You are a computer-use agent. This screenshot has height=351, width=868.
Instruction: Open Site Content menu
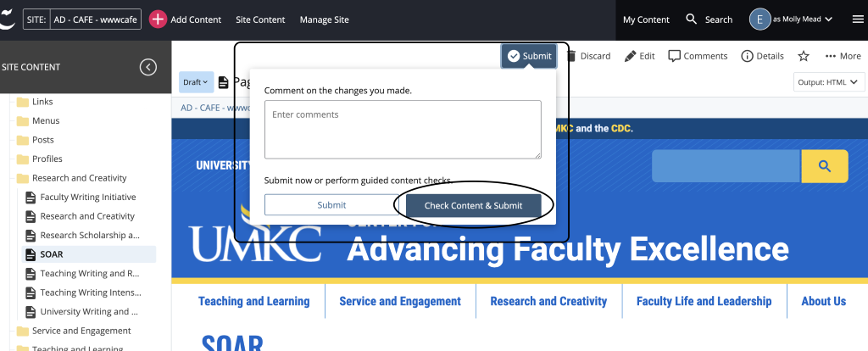[260, 19]
